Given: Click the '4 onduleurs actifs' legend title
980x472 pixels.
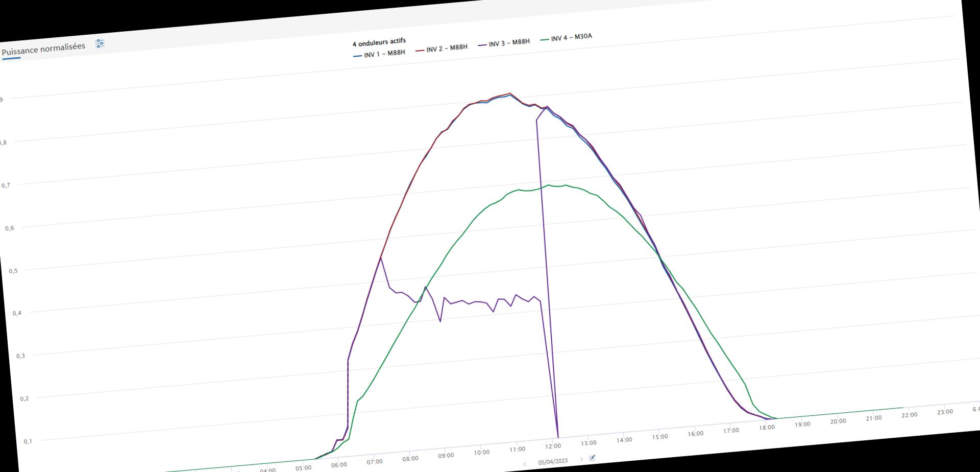Looking at the screenshot, I should [x=379, y=42].
